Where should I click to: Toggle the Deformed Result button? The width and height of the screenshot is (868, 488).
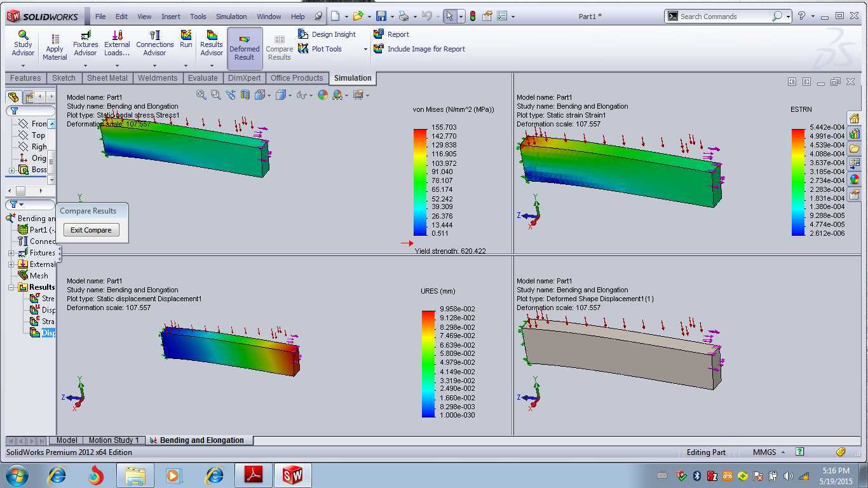[x=245, y=48]
